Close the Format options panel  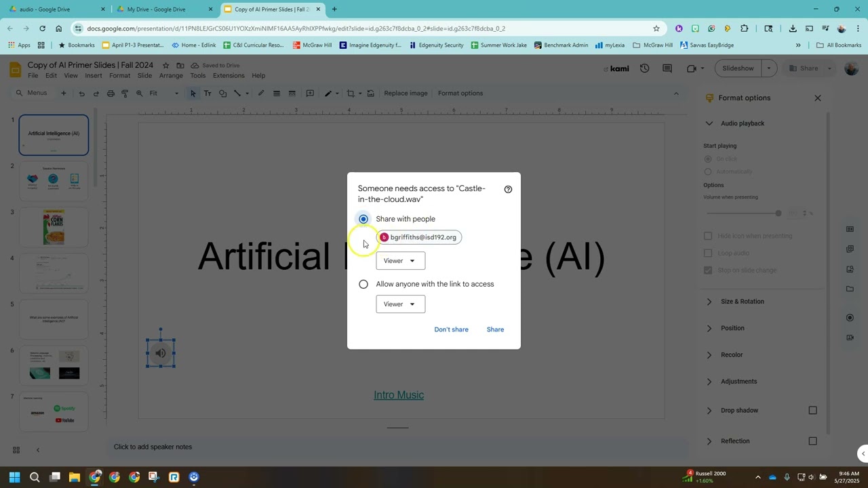coord(818,98)
